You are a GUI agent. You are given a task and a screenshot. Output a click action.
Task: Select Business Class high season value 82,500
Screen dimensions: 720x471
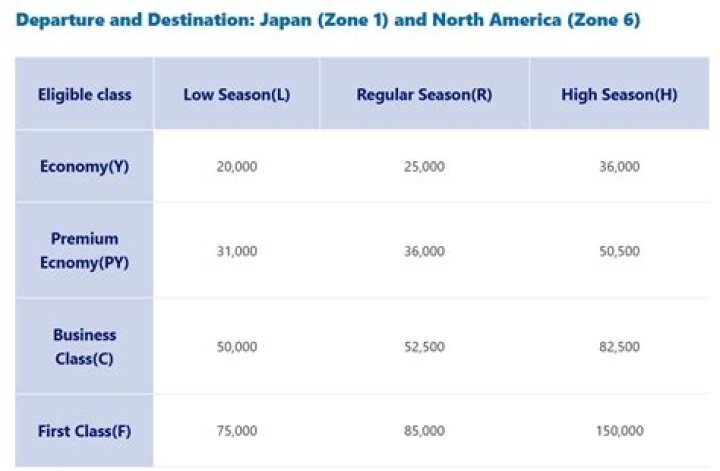tap(620, 346)
